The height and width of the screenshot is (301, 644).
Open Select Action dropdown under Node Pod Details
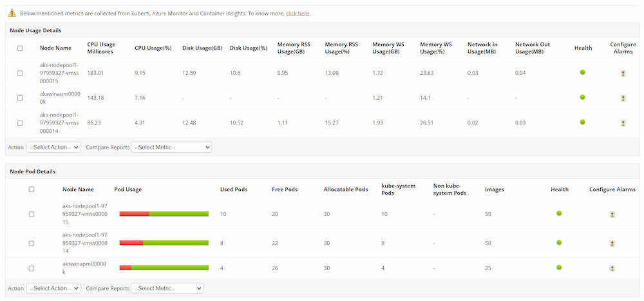[x=53, y=288]
